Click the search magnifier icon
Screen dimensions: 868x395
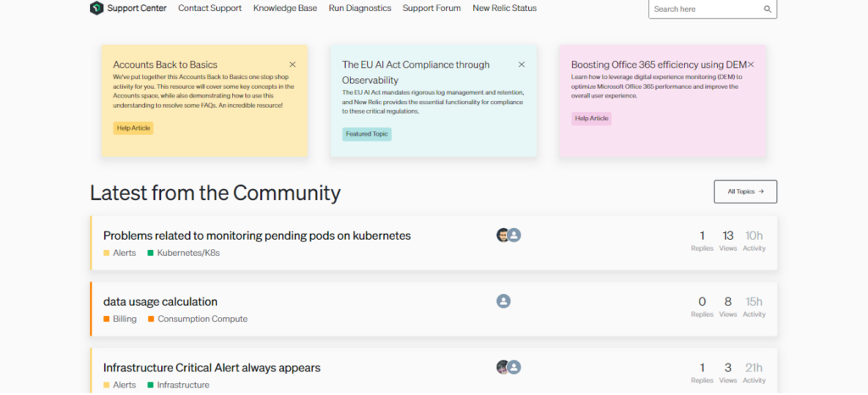[767, 8]
